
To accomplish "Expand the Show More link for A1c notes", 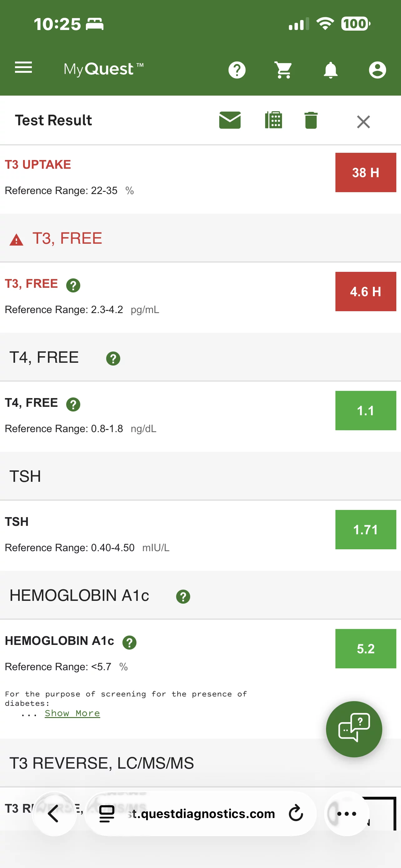I will pos(72,713).
